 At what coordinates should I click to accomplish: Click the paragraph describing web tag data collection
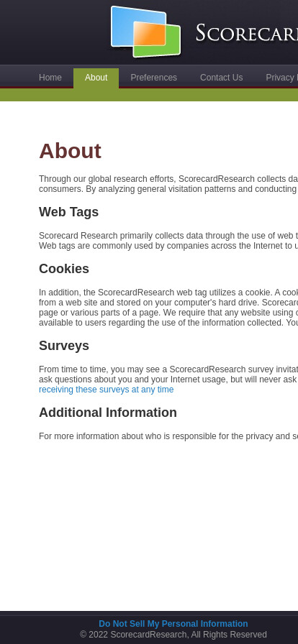[168, 241]
